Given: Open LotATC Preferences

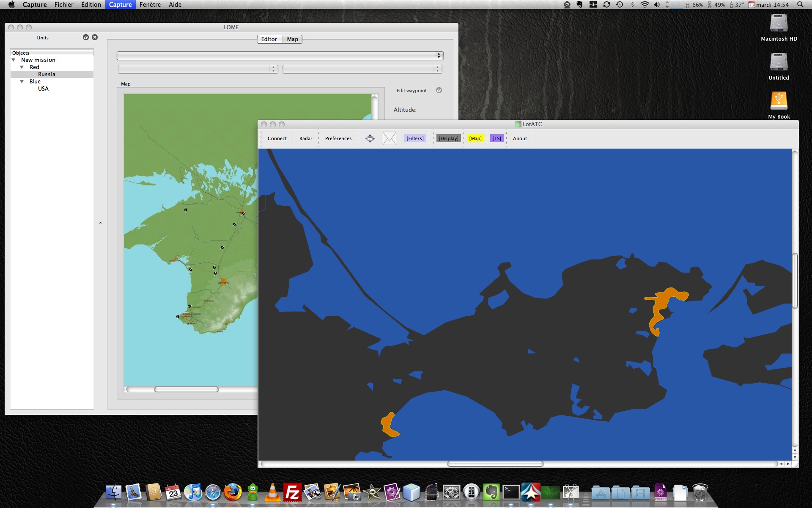Looking at the screenshot, I should pos(338,138).
